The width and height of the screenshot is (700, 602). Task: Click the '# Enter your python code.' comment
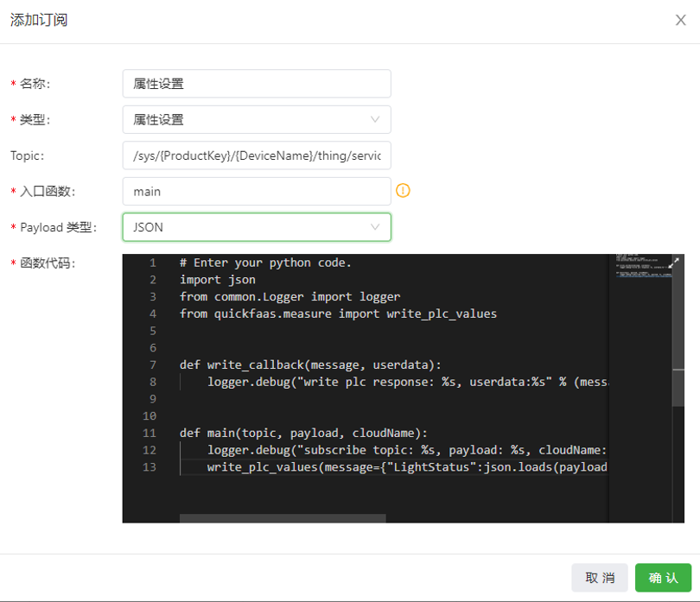(x=265, y=263)
